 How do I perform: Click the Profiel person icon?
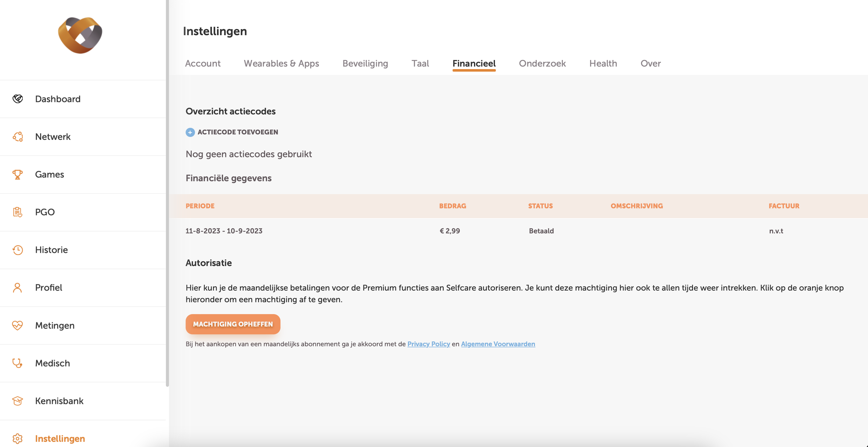[x=17, y=288]
